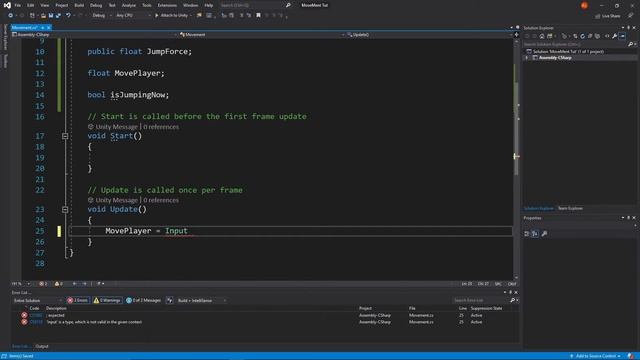The image size is (640, 360).
Task: Switch to the Team Explorer tab
Action: point(570,209)
